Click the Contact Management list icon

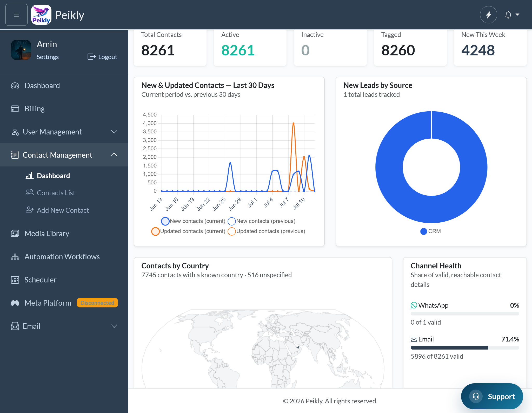point(15,155)
